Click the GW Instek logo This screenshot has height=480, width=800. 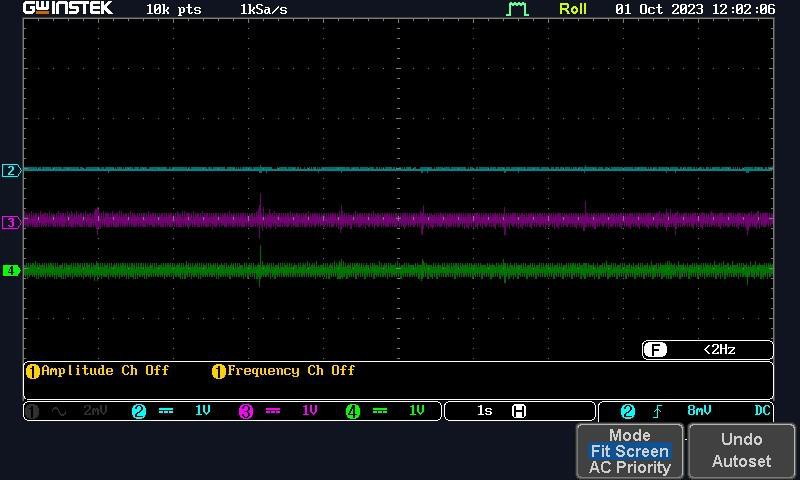68,9
